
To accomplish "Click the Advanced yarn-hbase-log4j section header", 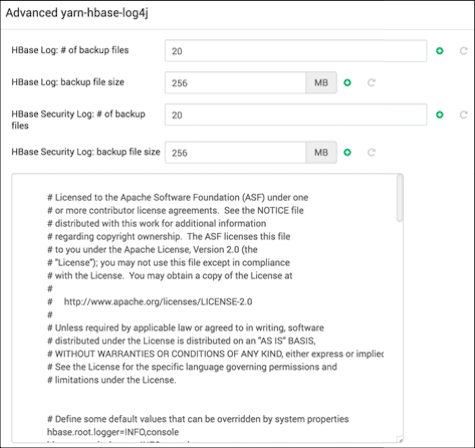I will (x=77, y=13).
